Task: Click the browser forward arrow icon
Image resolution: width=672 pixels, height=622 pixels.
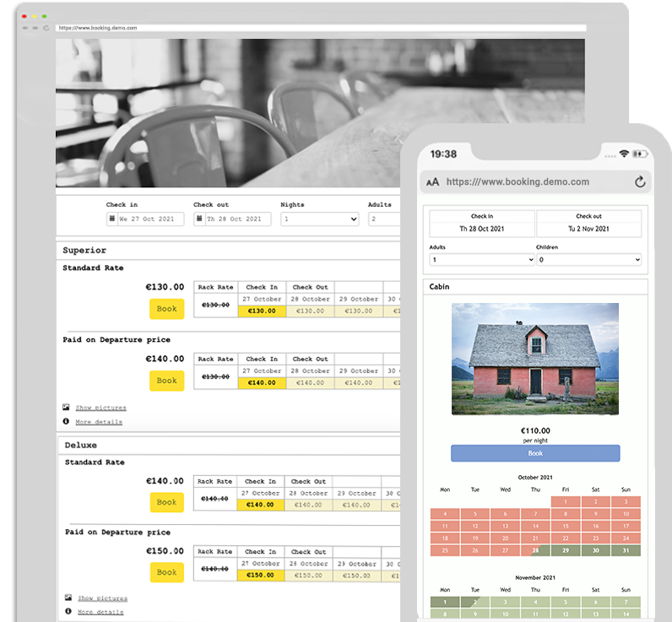Action: coord(35,28)
